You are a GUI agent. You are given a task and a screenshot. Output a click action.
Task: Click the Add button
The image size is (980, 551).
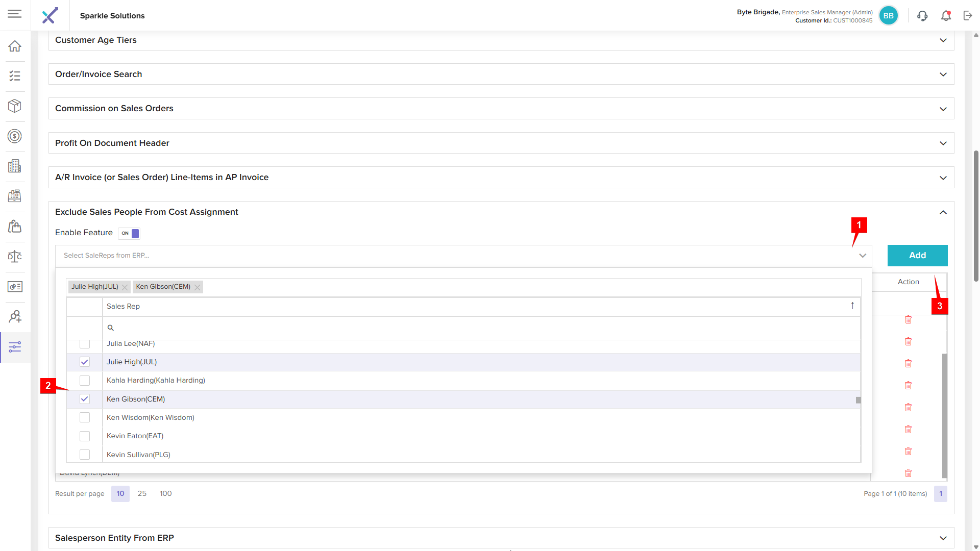(x=917, y=256)
